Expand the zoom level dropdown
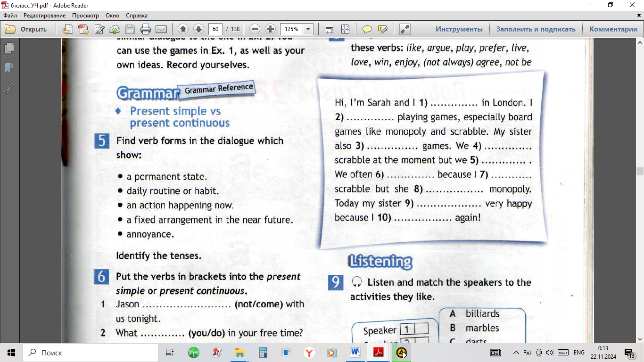The height and width of the screenshot is (362, 644). (x=308, y=29)
